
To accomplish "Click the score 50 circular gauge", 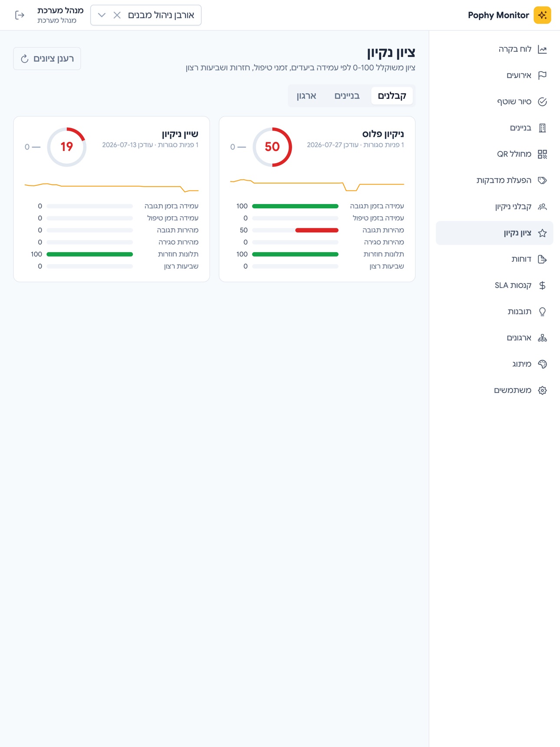I will pos(272,147).
